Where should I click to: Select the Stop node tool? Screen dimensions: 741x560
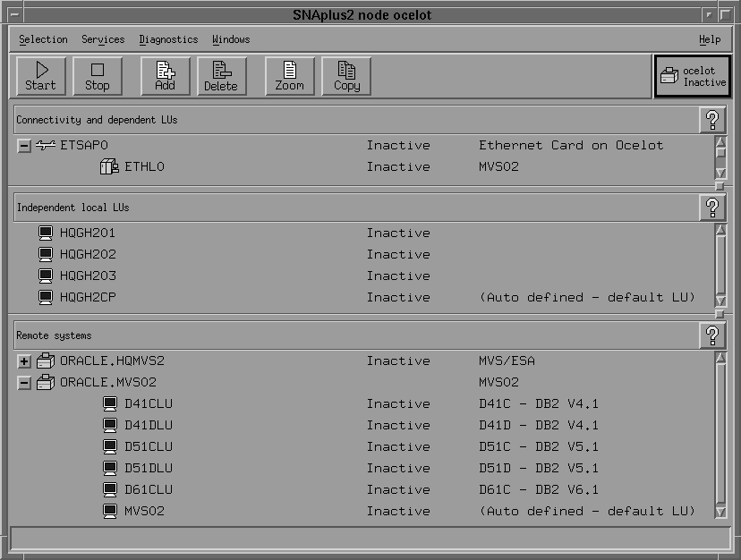[x=97, y=75]
